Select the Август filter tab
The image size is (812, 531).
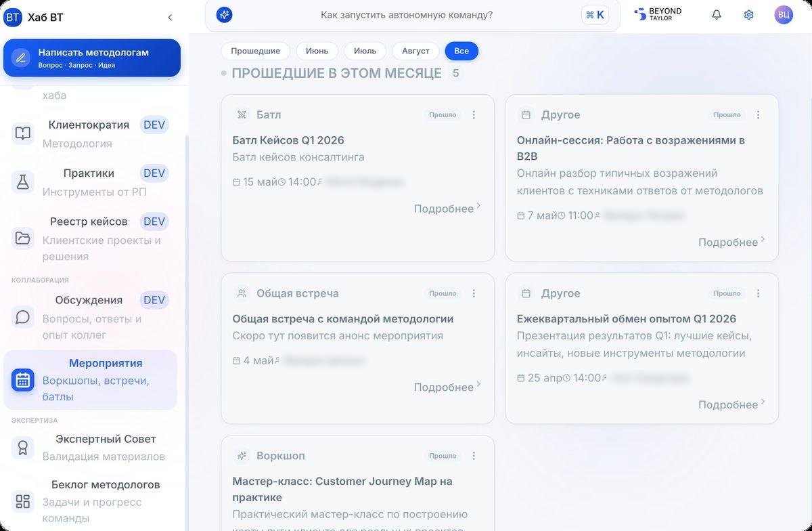415,51
